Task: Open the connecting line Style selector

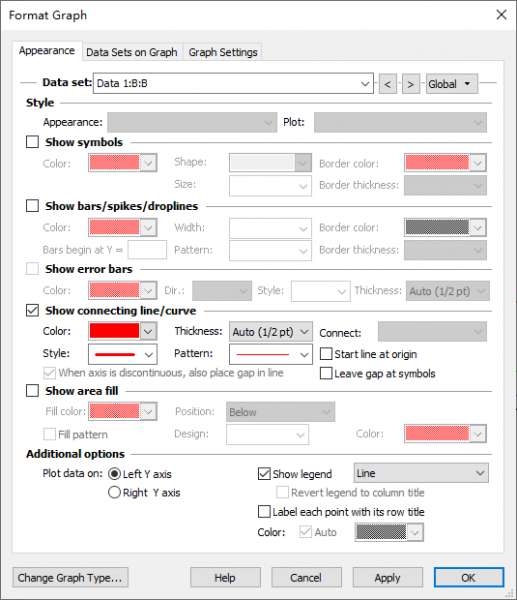Action: pyautogui.click(x=122, y=354)
